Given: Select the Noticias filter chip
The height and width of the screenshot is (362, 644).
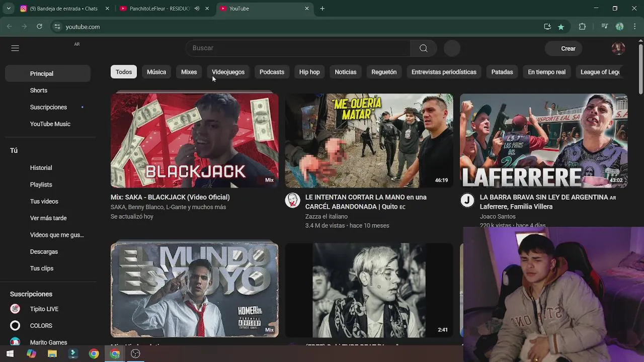Looking at the screenshot, I should click(346, 72).
